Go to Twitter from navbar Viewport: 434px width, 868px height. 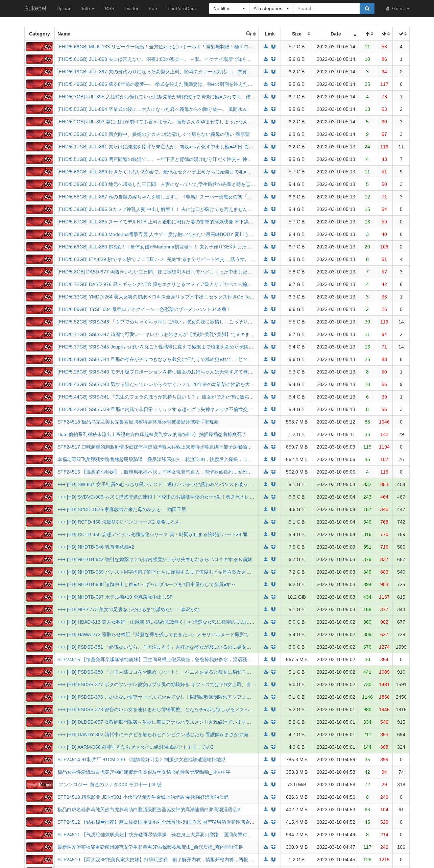(131, 8)
